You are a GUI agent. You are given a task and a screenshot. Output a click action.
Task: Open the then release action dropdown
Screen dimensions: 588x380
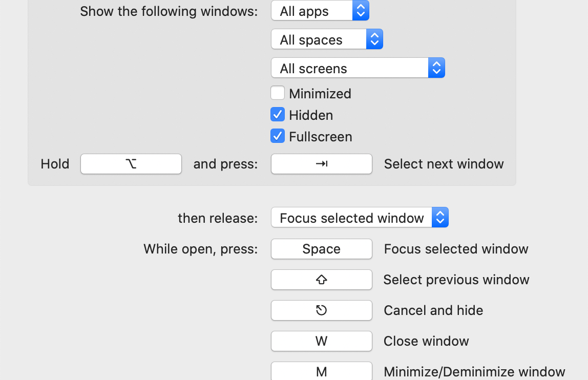[351, 218]
